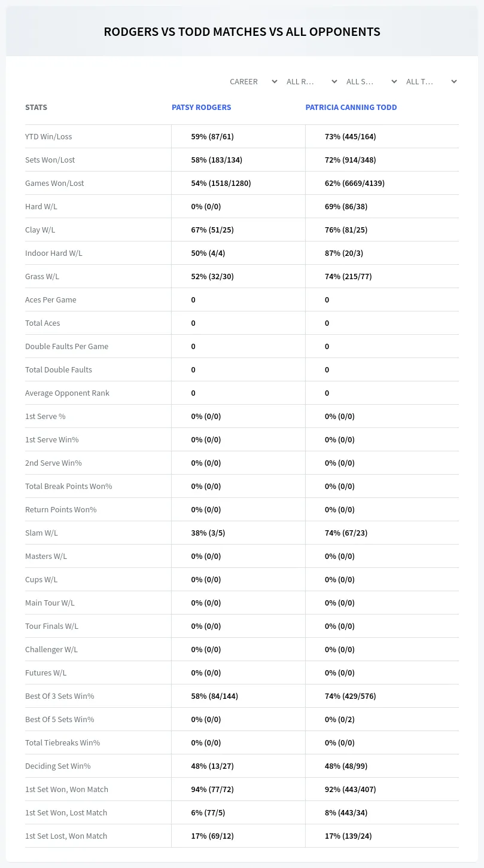484x868 pixels.
Task: Expand the ALL R... rounds dropdown
Action: pyautogui.click(x=312, y=81)
